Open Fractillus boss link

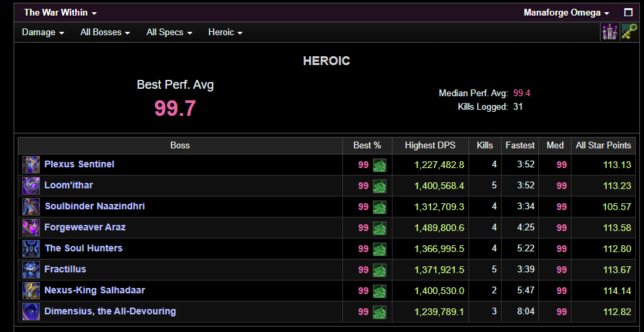[x=65, y=269]
